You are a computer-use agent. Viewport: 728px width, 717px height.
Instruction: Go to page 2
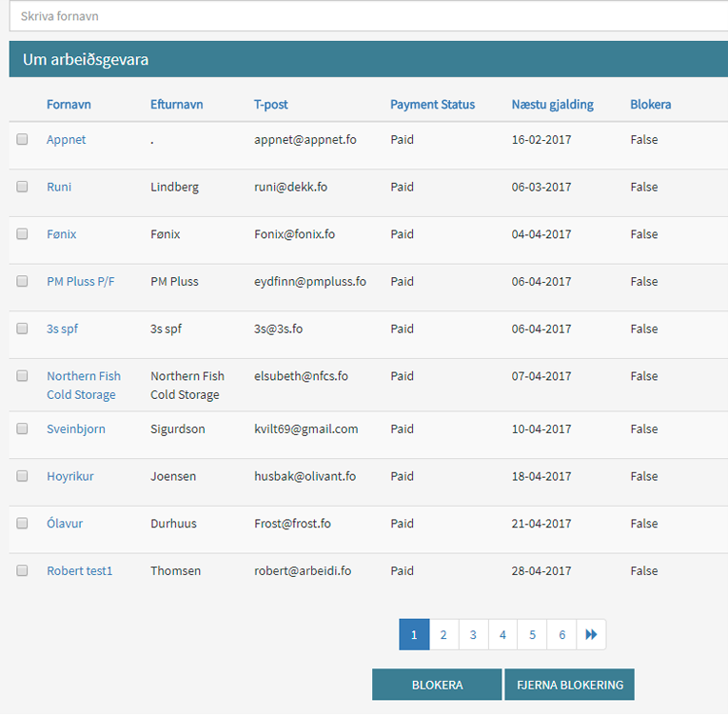coord(443,634)
